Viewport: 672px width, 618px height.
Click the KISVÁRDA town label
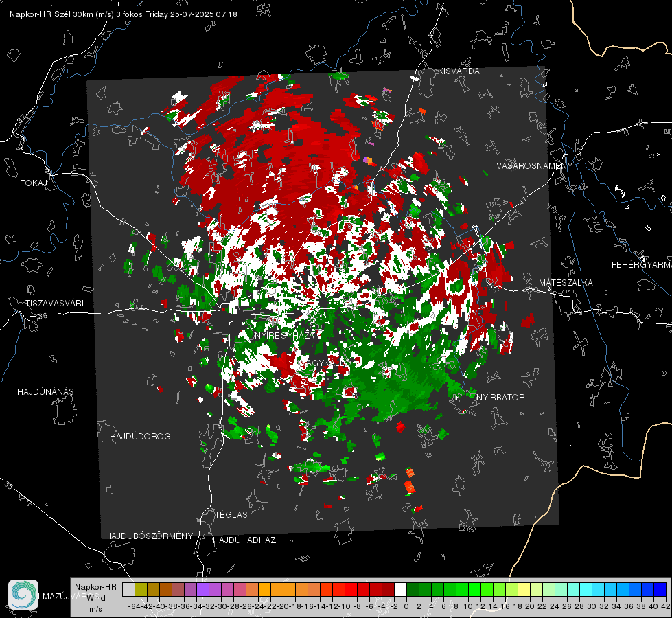[x=459, y=71]
